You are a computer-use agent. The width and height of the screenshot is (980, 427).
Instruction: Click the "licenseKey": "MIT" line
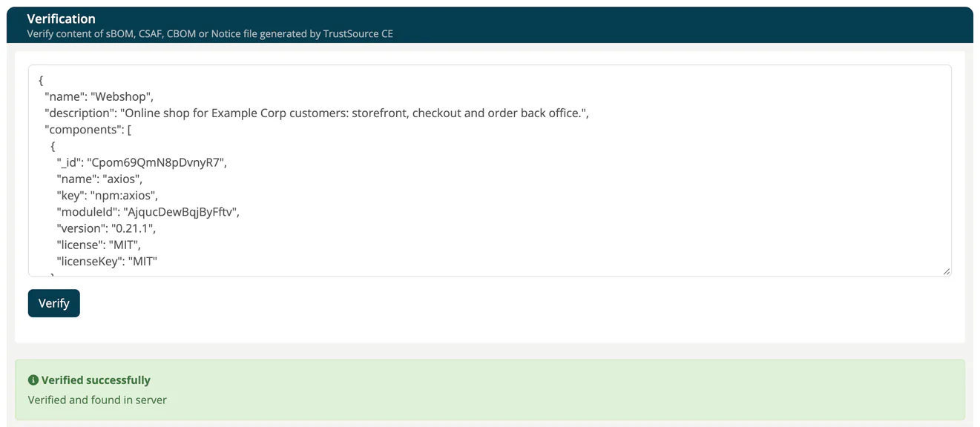(107, 261)
